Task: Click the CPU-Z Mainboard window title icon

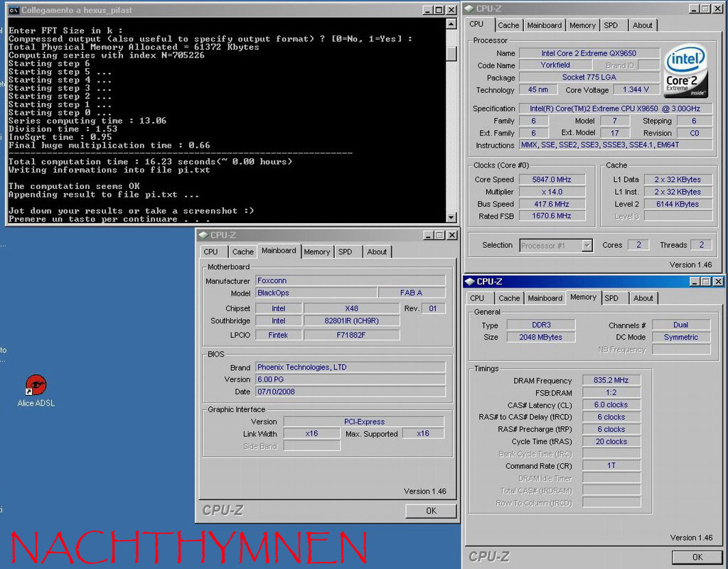Action: [203, 235]
